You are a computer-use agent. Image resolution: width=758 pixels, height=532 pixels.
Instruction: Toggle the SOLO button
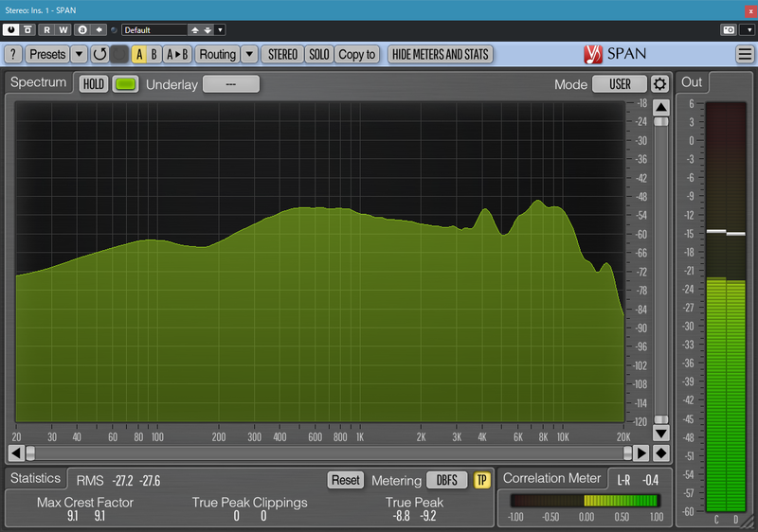point(319,55)
